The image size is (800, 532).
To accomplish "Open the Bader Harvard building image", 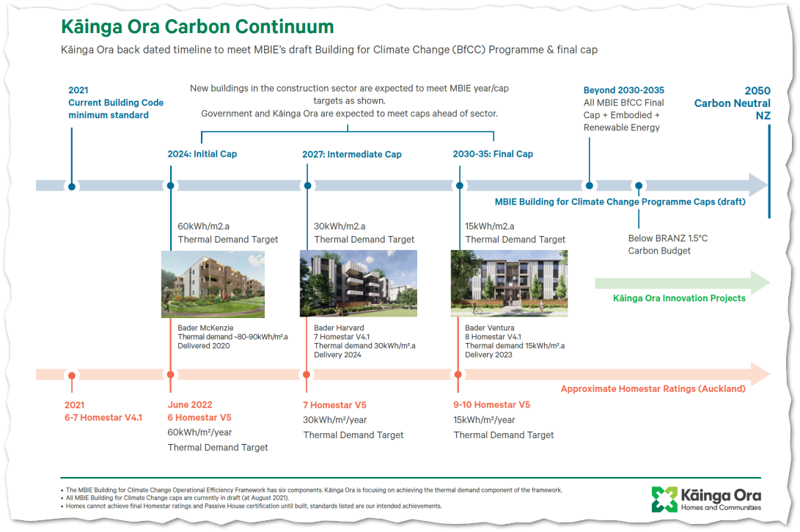I will click(358, 284).
